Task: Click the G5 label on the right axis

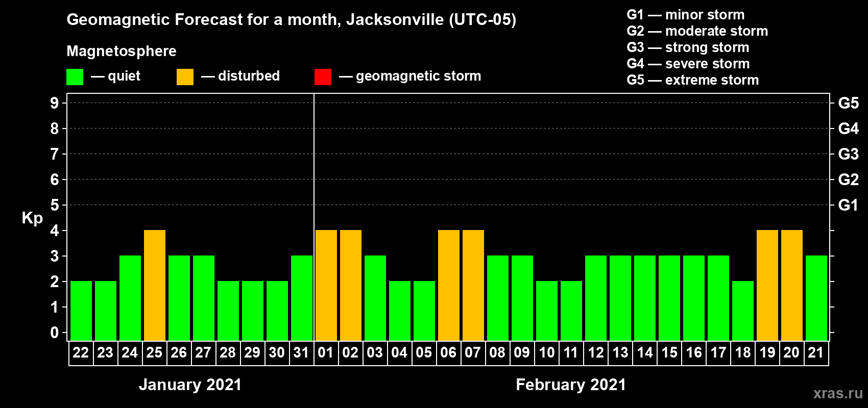Action: pos(849,103)
